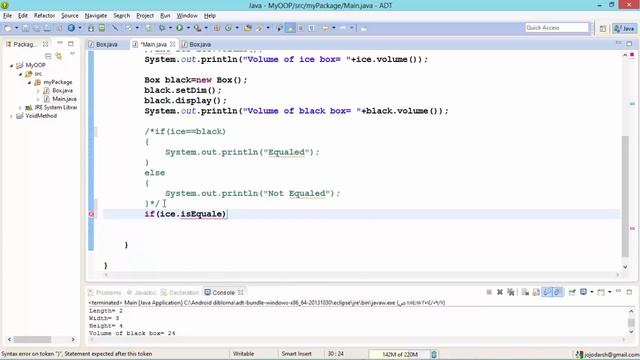Open the Back navigation history dropdown

[x=333, y=28]
